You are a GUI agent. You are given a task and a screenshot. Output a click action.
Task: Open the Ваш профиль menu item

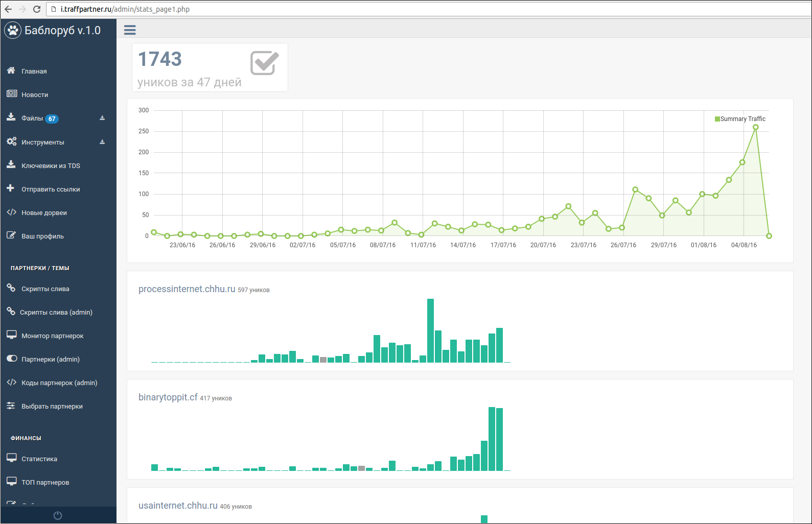click(42, 236)
